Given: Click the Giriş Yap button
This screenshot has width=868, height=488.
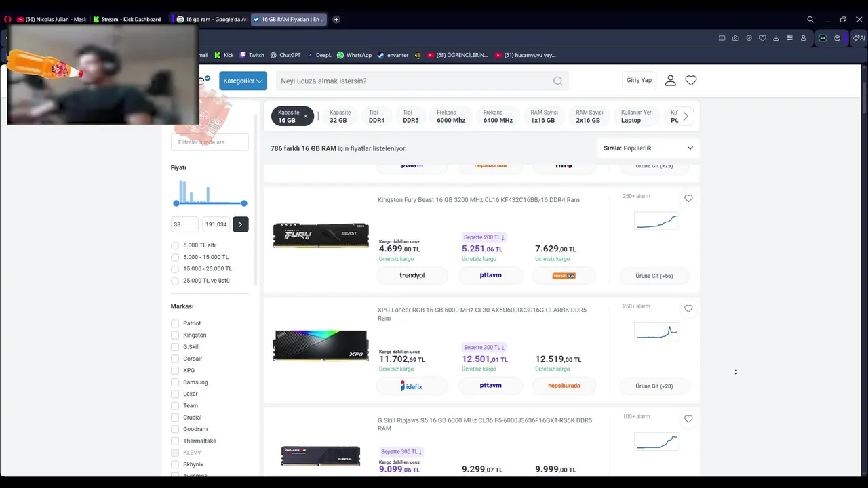Looking at the screenshot, I should 639,80.
